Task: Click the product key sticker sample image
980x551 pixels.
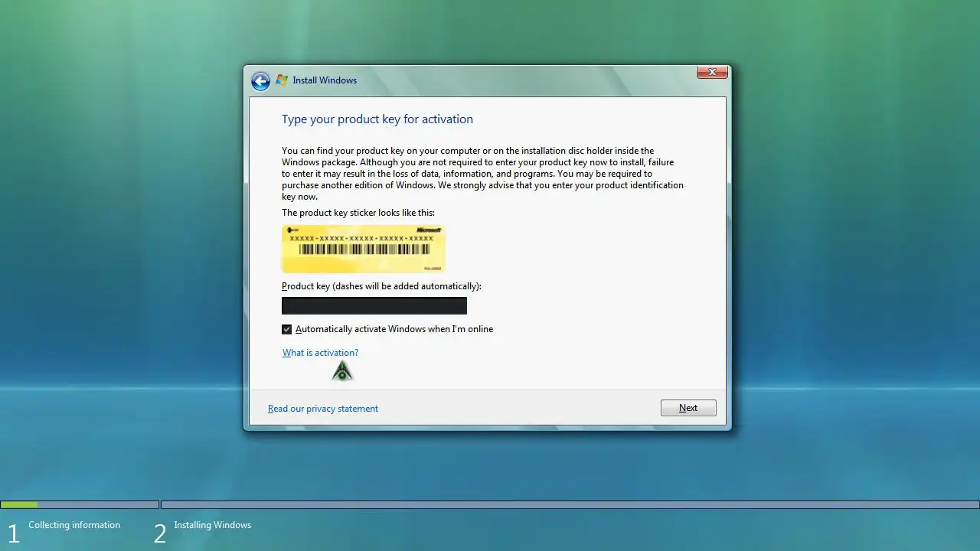Action: pos(364,248)
